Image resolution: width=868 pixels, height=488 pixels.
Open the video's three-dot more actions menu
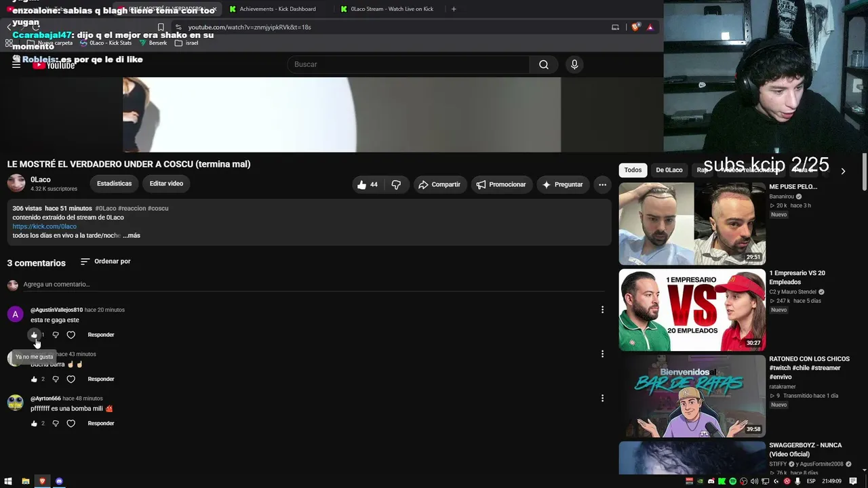pos(602,184)
